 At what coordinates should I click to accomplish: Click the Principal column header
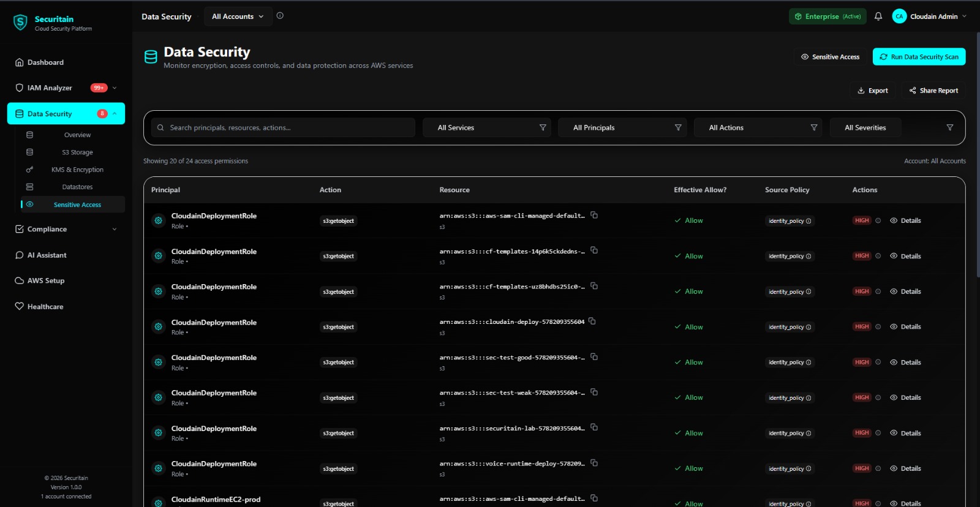[165, 190]
